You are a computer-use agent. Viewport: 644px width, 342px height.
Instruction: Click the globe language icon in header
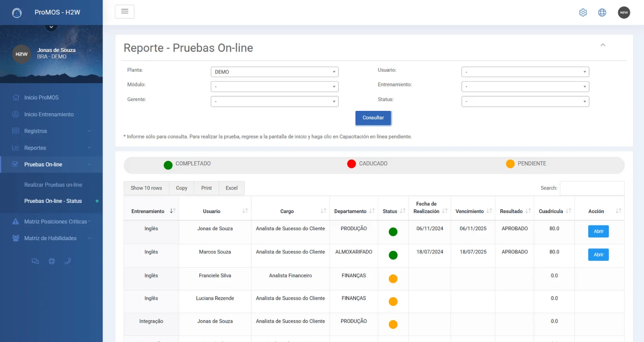(x=602, y=12)
